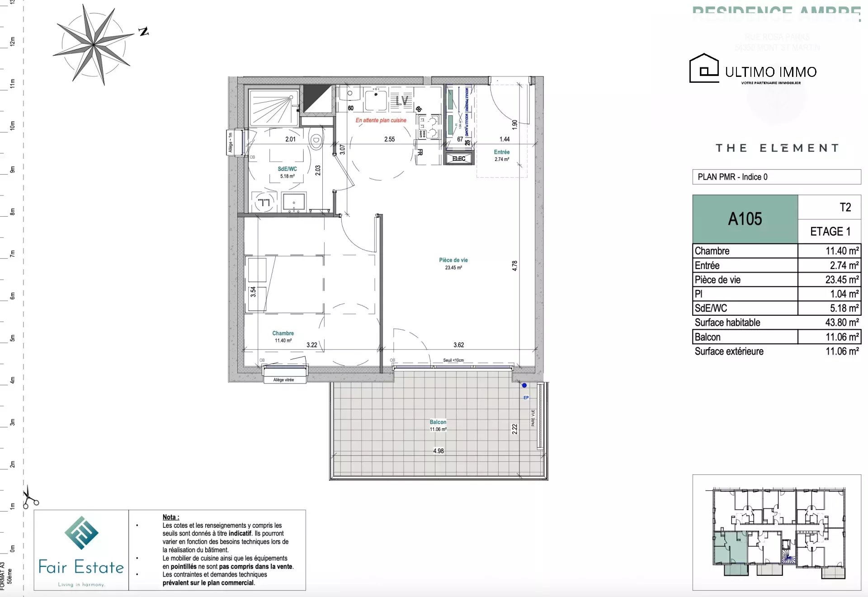
Task: Click the toilet symbol in SdE/WC
Action: [x=316, y=139]
